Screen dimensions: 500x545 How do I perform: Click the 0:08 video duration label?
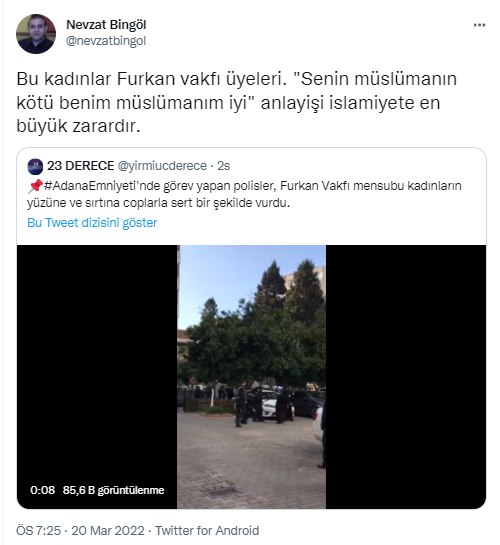[42, 490]
